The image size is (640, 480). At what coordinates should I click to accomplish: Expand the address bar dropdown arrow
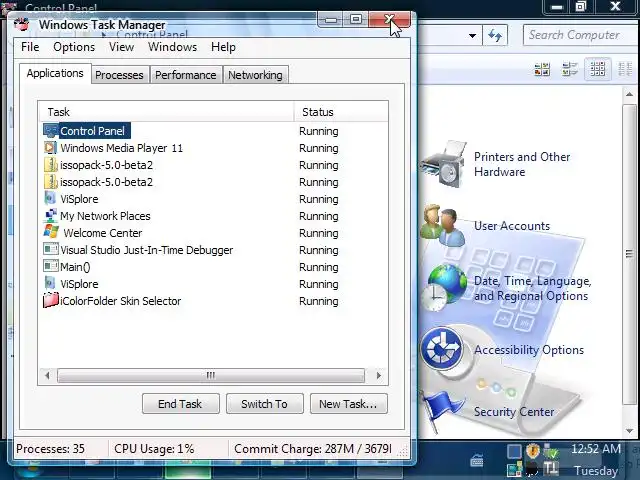point(472,36)
